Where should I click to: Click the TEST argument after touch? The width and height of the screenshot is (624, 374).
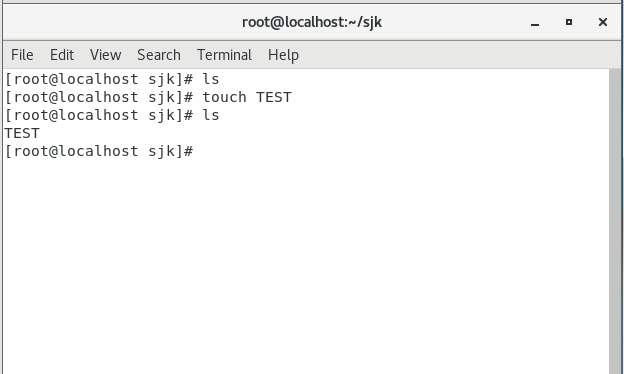[274, 97]
